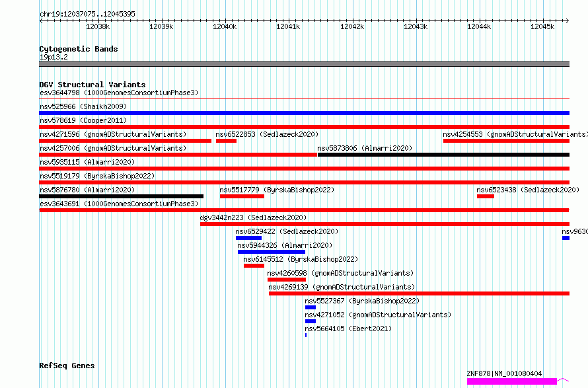Click the tiny blue nsv5664105 (Ebert2021) mark

tap(306, 335)
